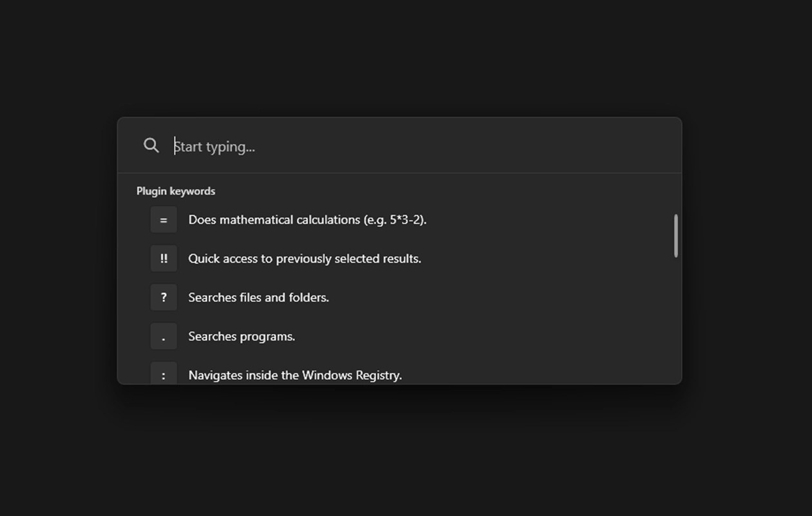The image size is (812, 516).
Task: Click the text Quick access to previously selected results
Action: [304, 258]
